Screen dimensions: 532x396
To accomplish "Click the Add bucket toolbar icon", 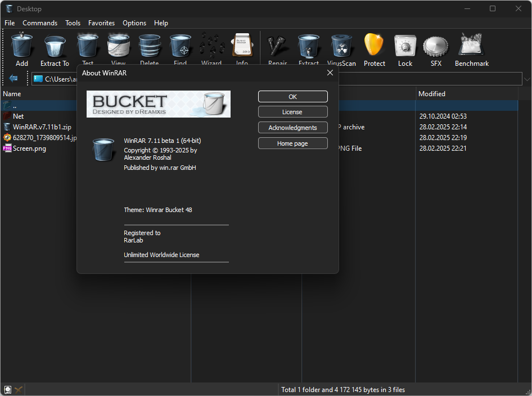I will [22, 45].
